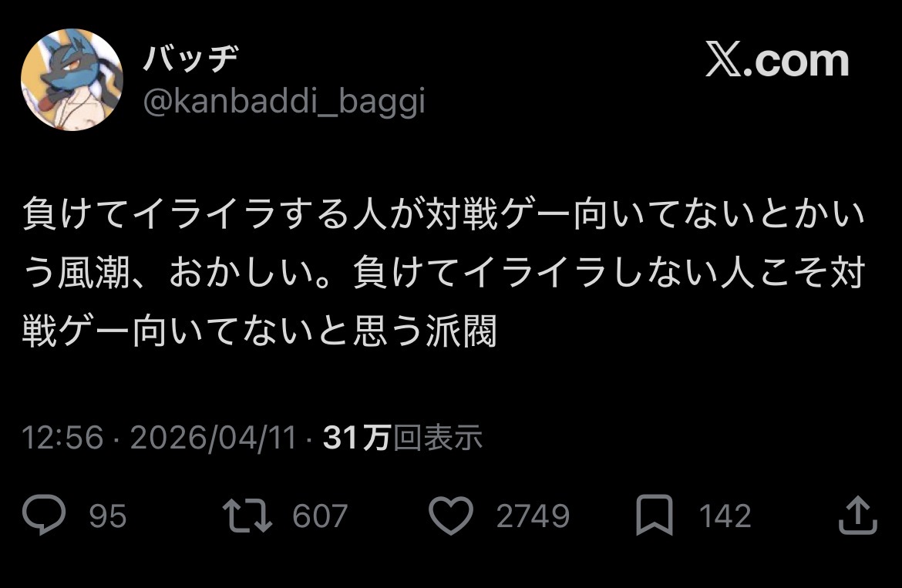Image resolution: width=902 pixels, height=588 pixels.
Task: Click the X.com logo
Action: tap(777, 59)
